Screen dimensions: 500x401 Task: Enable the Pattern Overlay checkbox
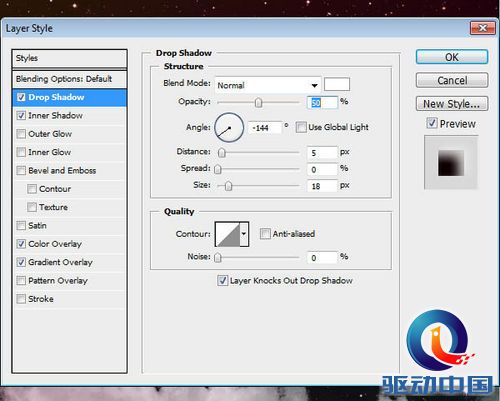tap(21, 281)
